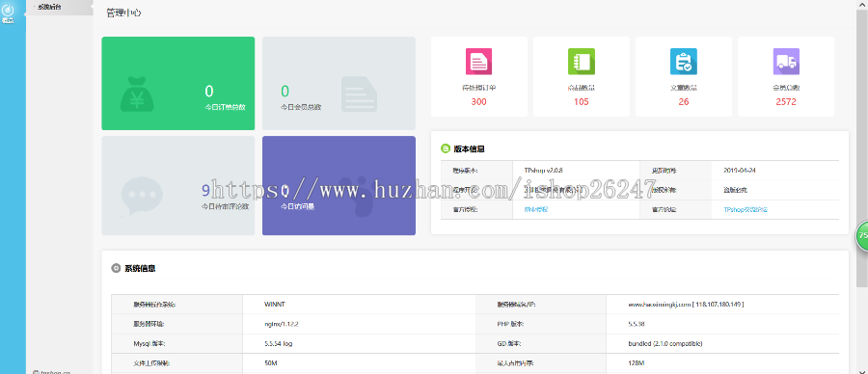Click the red 300 pending orders count
Viewport: 868px width, 374px height.
(478, 102)
